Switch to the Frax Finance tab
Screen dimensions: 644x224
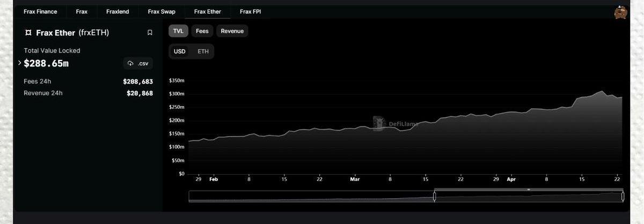pyautogui.click(x=40, y=11)
